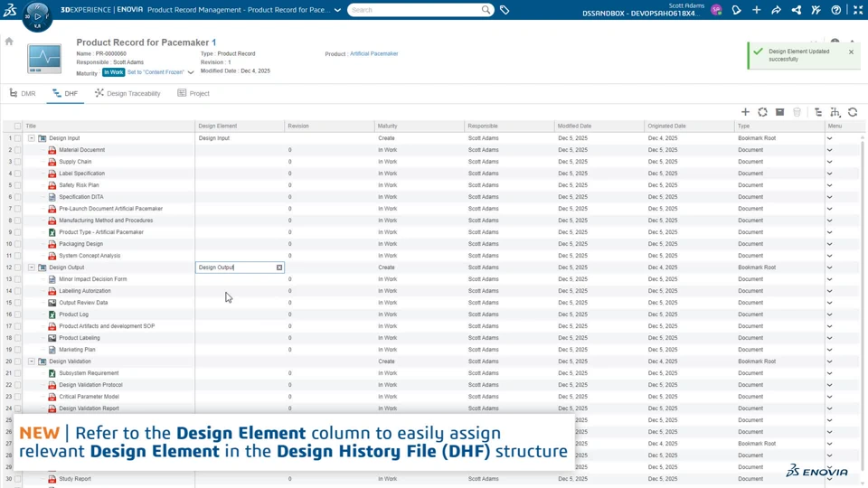The width and height of the screenshot is (868, 488).
Task: Click the home icon
Action: [9, 41]
